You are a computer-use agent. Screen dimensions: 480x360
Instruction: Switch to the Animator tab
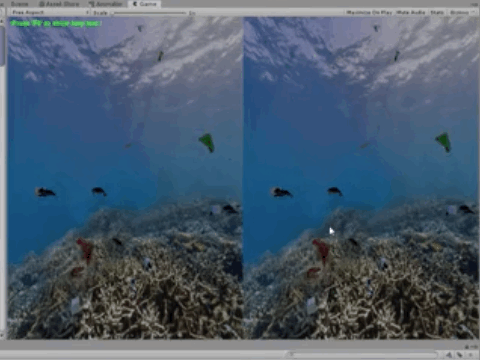pyautogui.click(x=106, y=4)
